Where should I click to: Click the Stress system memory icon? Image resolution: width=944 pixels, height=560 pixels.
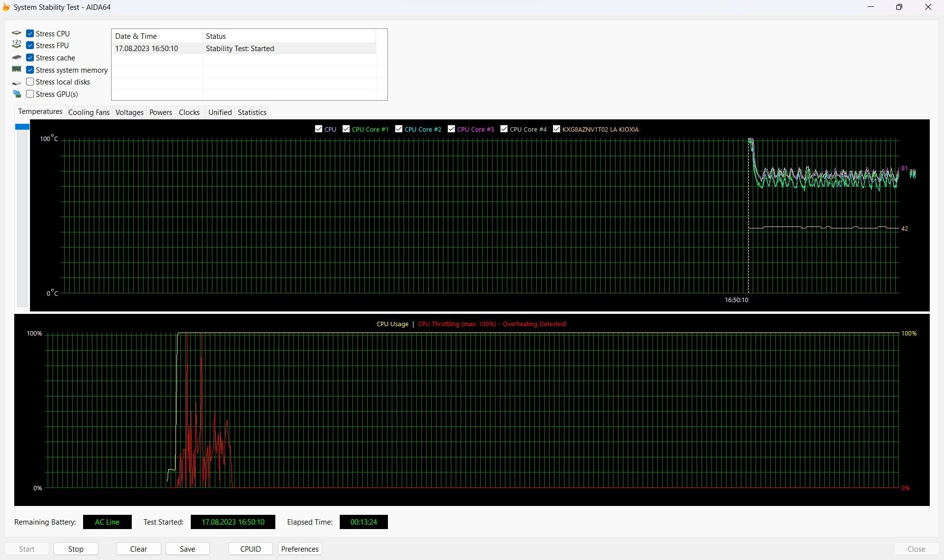pyautogui.click(x=16, y=69)
